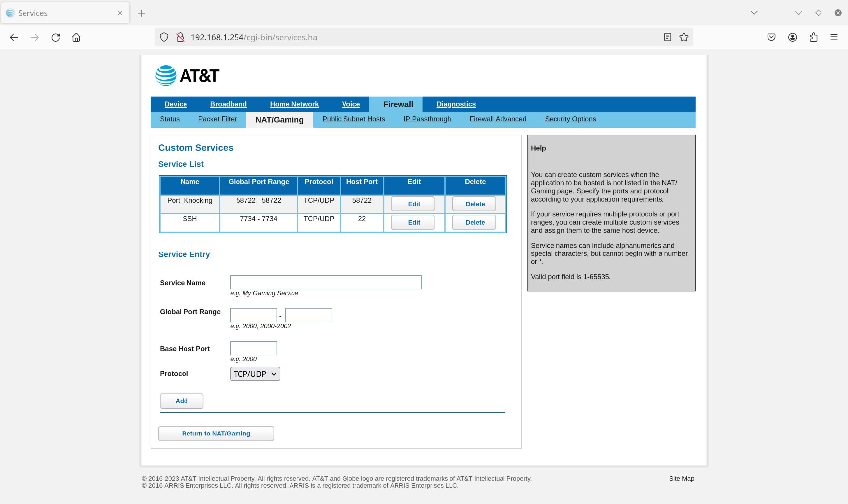Image resolution: width=848 pixels, height=504 pixels.
Task: Bookmark this page with the star icon
Action: [684, 37]
